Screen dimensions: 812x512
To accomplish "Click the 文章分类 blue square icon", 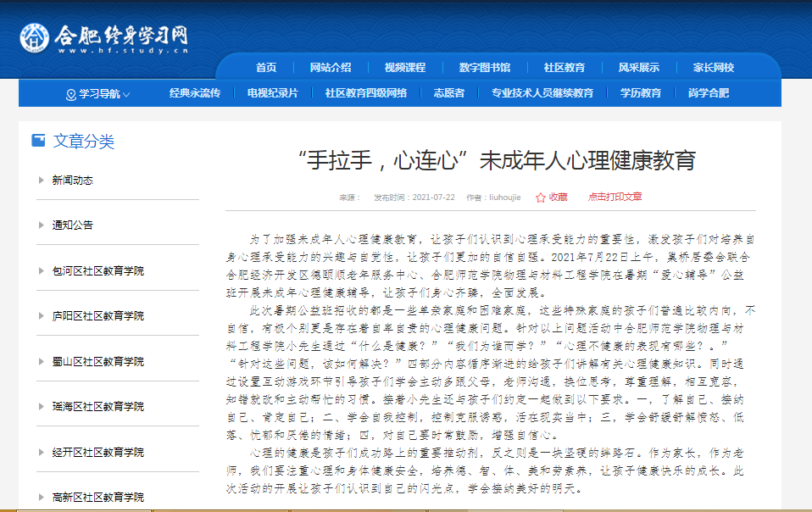I will tap(38, 141).
